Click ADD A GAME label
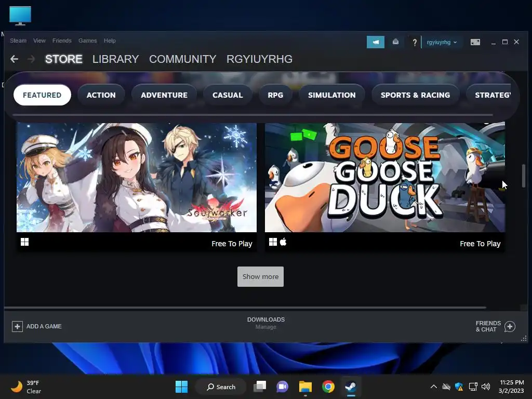Viewport: 532px width, 399px height. (44, 326)
